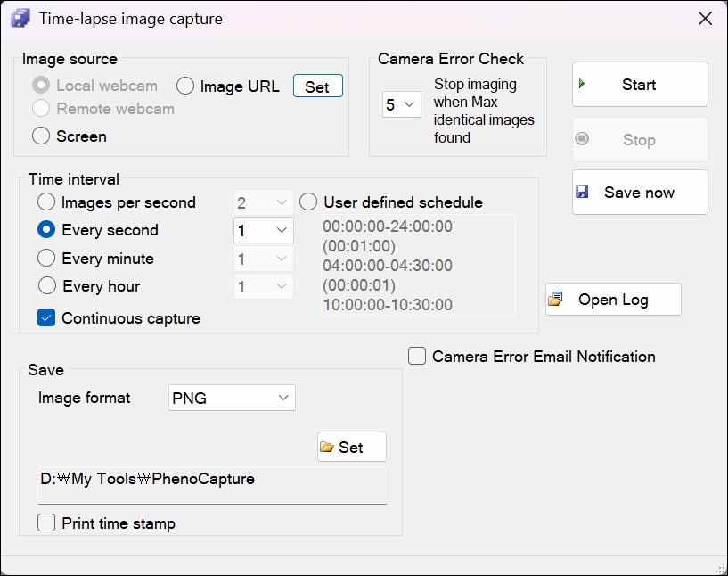
Task: Click the PhenoCapture save path field
Action: coord(212,485)
